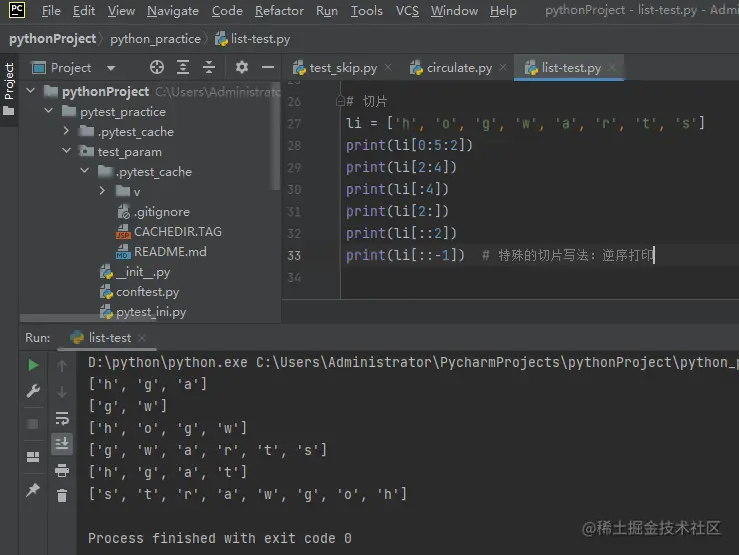Image resolution: width=739 pixels, height=555 pixels.
Task: Click the Select Opened File locate icon
Action: [x=156, y=67]
